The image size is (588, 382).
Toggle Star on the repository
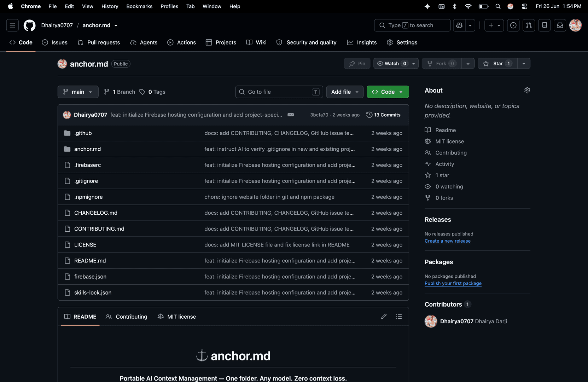click(x=497, y=64)
